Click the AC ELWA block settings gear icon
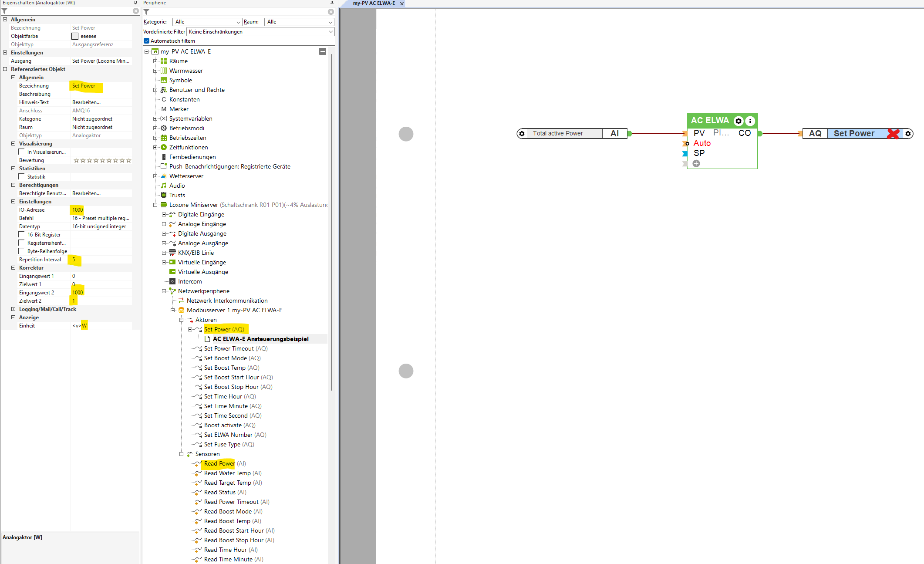 (739, 121)
